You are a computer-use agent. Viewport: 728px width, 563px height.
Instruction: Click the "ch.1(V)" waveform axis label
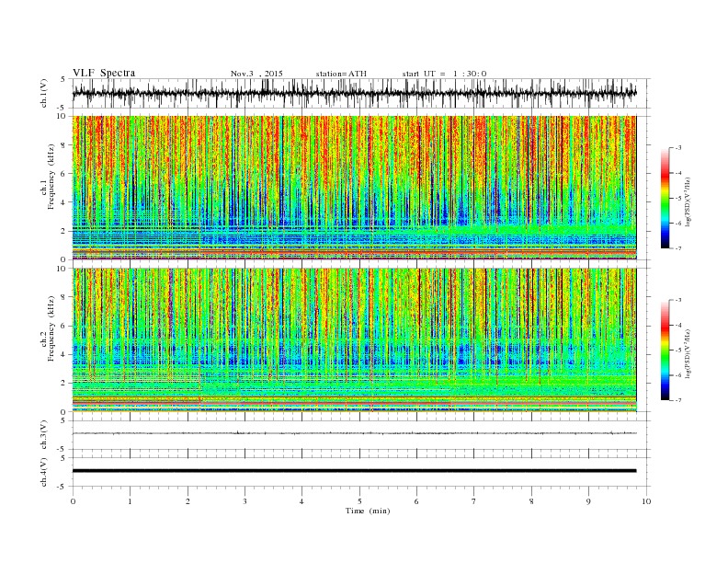(44, 94)
